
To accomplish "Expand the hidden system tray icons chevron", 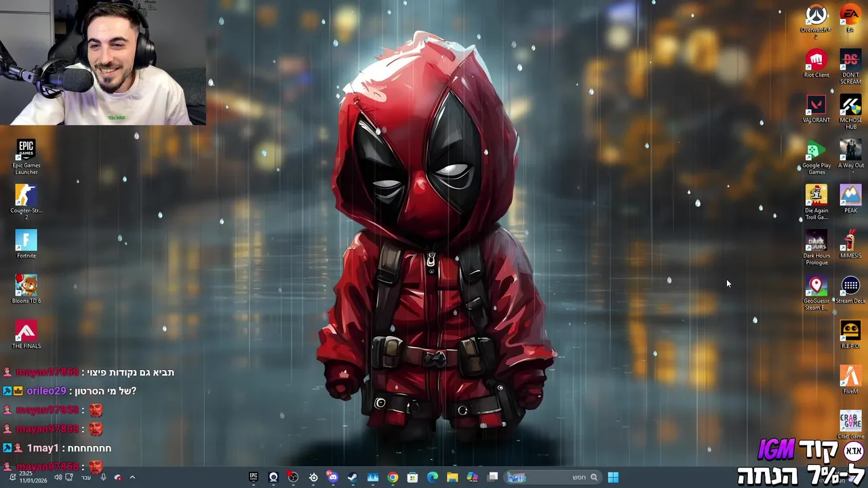I will (132, 477).
